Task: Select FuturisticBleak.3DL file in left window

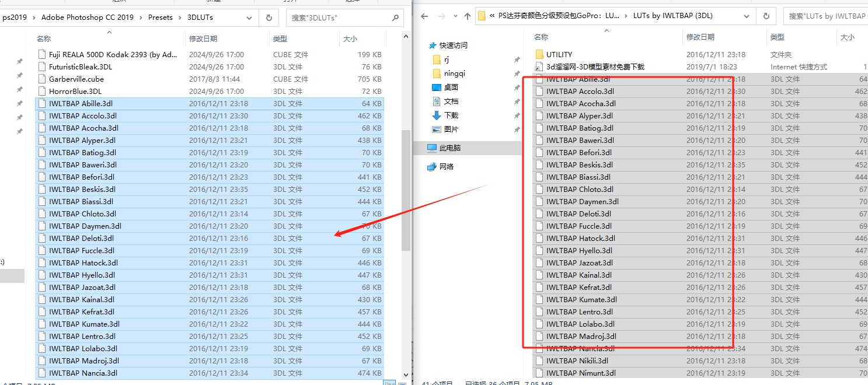Action: coord(81,66)
